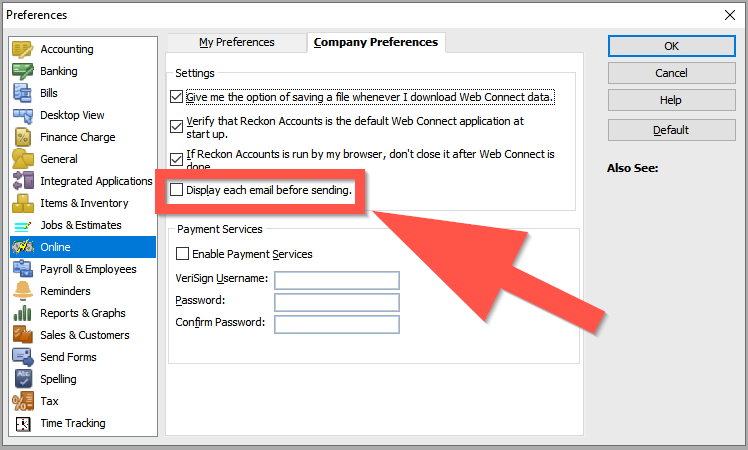Image resolution: width=748 pixels, height=450 pixels.
Task: Click the Default button
Action: pos(671,130)
